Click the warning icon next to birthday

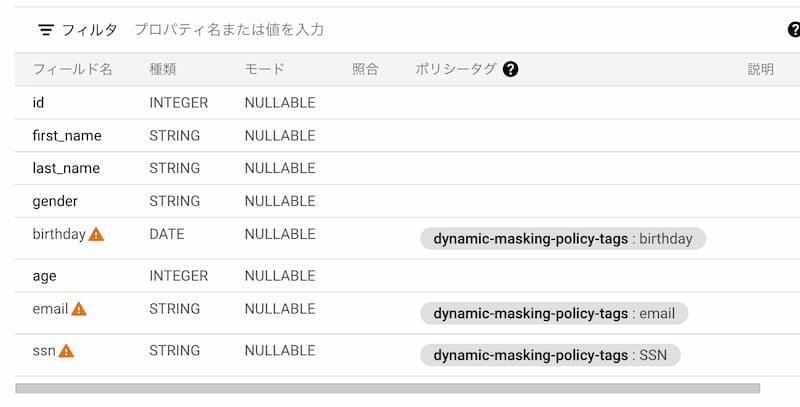pyautogui.click(x=96, y=235)
